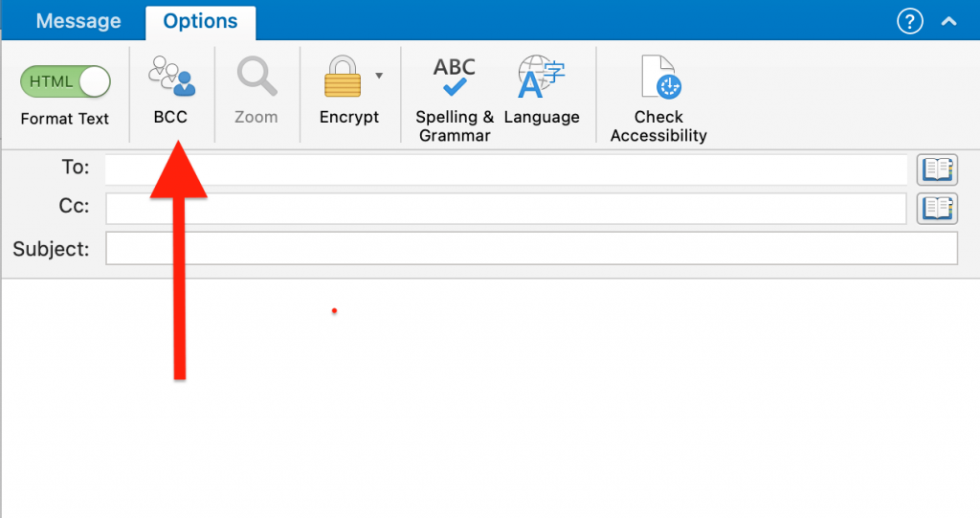This screenshot has width=980, height=518.
Task: Click into the To recipient field
Action: 505,169
